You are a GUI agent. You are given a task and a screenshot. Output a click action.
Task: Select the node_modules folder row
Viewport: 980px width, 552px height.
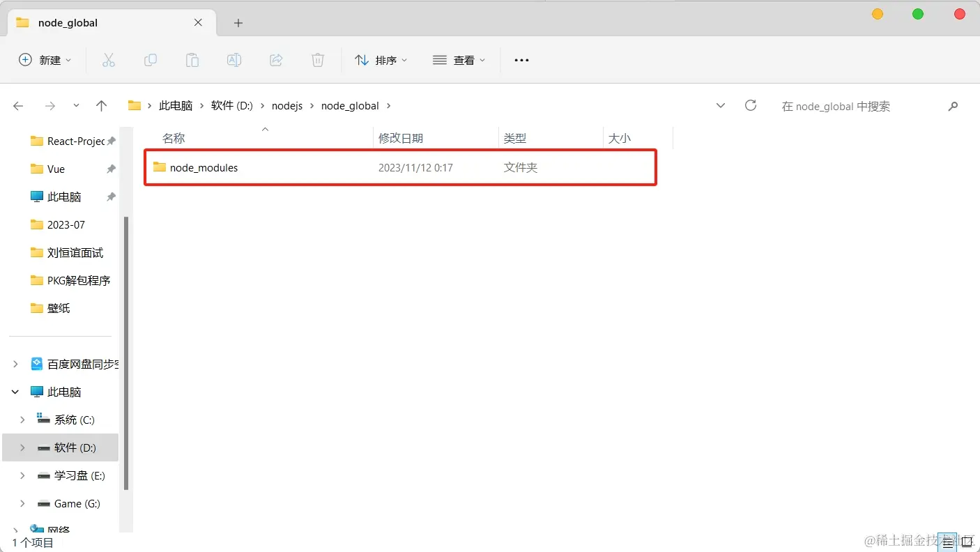pos(400,167)
